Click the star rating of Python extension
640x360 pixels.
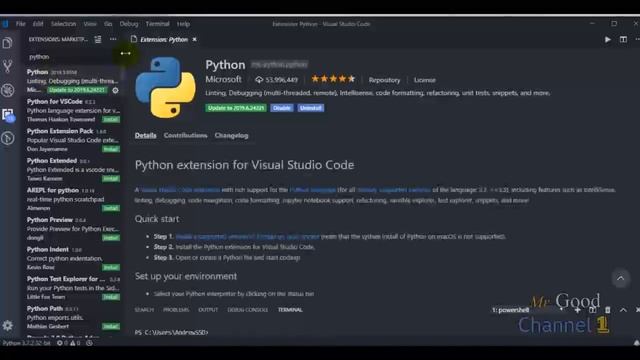click(333, 79)
